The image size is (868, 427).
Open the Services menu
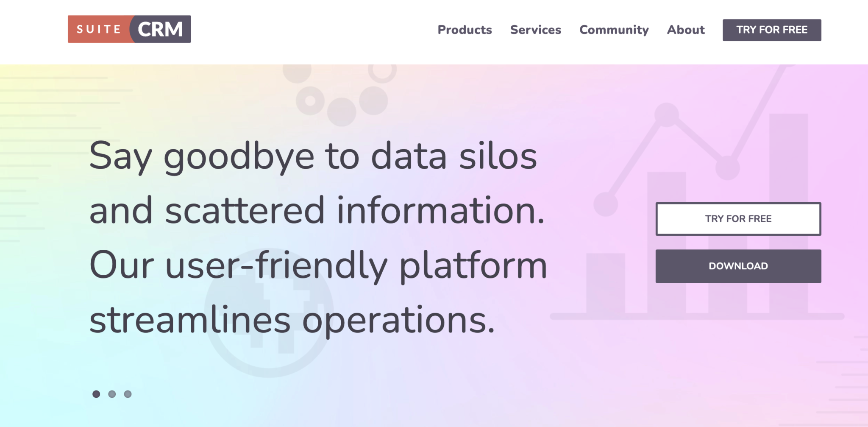[535, 30]
